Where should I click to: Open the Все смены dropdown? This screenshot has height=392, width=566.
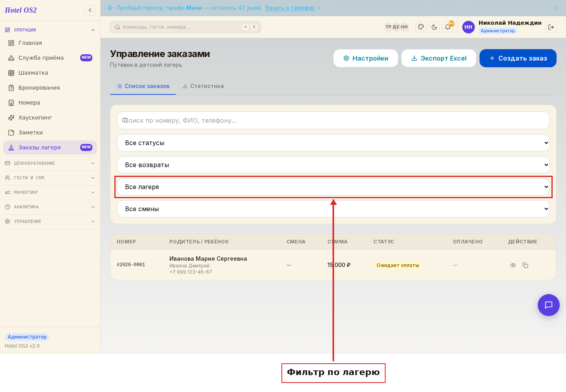(333, 209)
